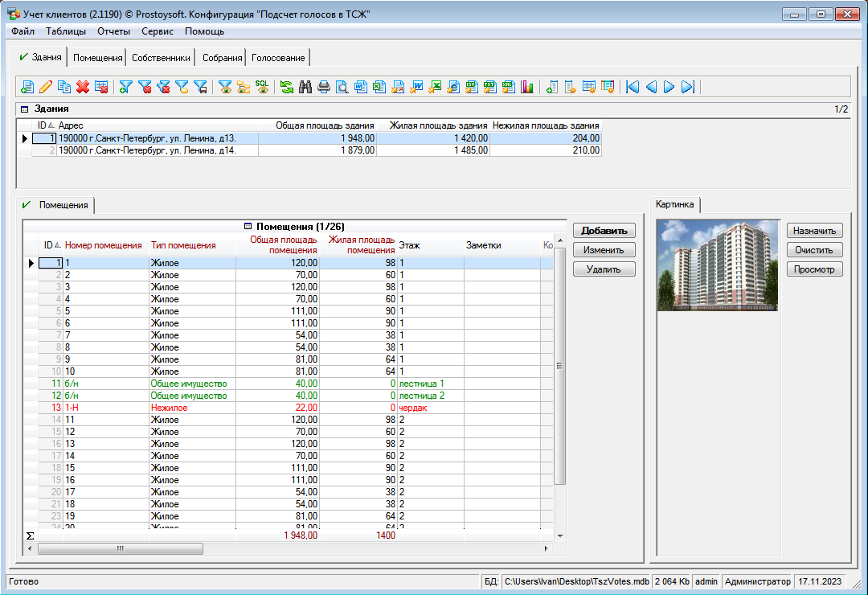Viewport: 868px width, 595px height.
Task: Open the SQL query viewer icon
Action: 262,87
